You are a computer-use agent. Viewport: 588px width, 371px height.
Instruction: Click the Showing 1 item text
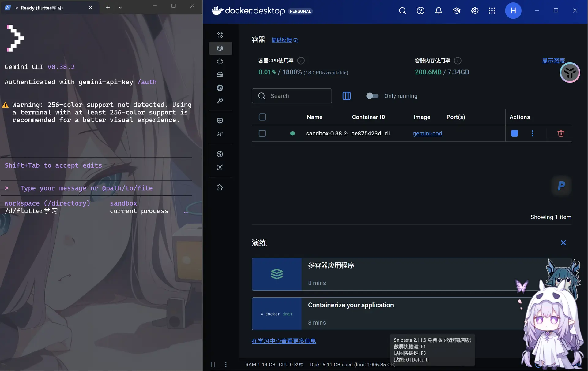click(x=551, y=217)
